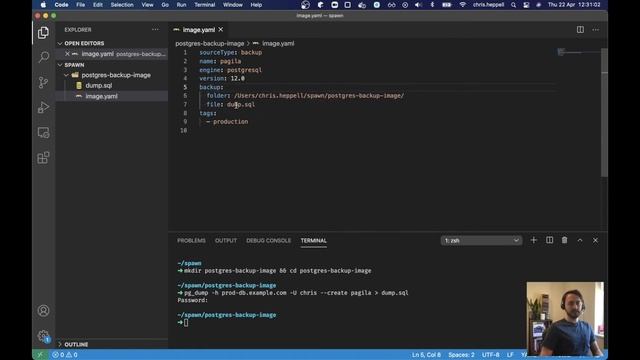
Task: Close the terminal panel
Action: click(596, 240)
